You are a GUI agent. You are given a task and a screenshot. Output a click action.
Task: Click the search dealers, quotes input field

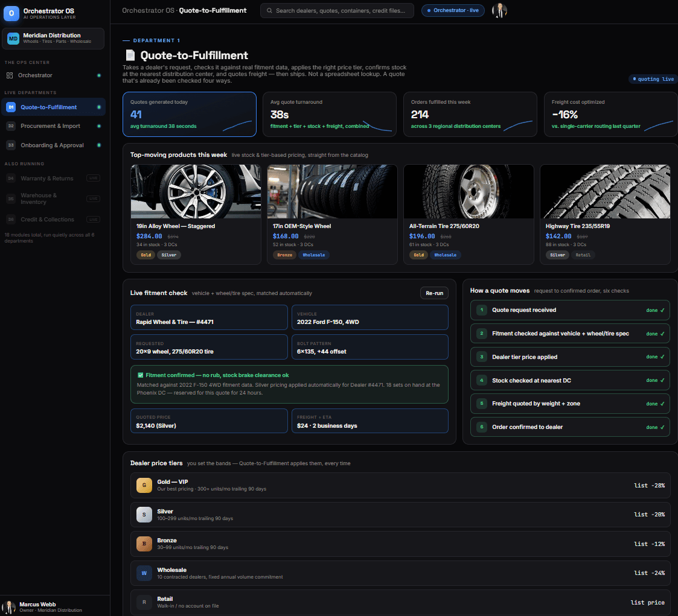coord(337,10)
